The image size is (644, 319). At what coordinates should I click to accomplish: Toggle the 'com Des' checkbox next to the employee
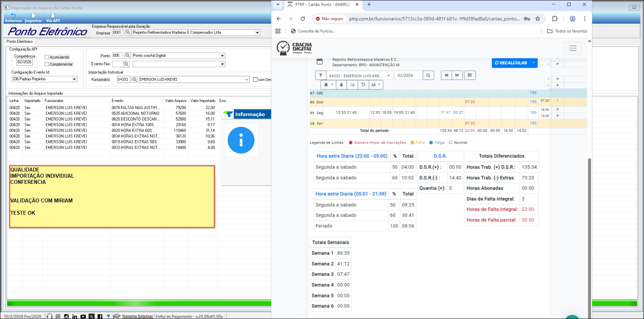[255, 80]
